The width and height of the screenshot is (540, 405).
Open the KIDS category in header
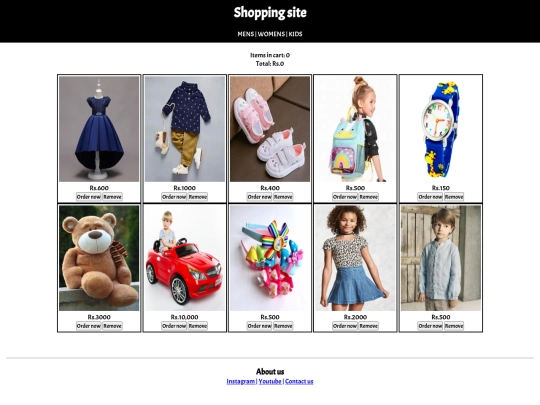coord(295,34)
